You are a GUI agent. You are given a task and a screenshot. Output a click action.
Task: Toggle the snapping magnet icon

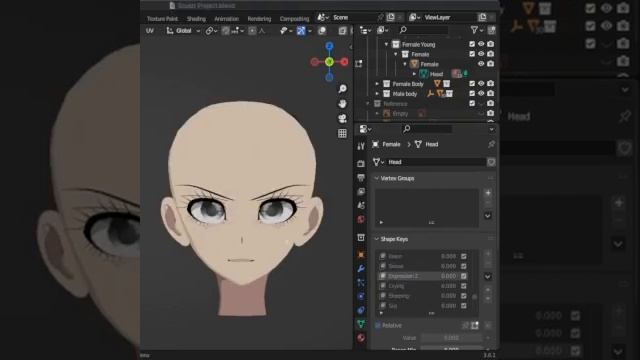point(226,31)
